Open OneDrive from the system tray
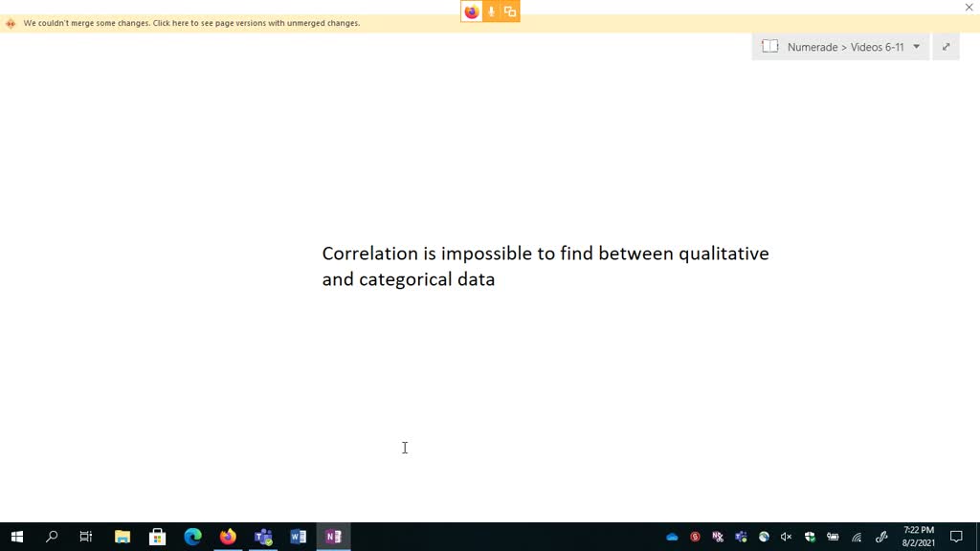Image resolution: width=980 pixels, height=551 pixels. [x=671, y=537]
